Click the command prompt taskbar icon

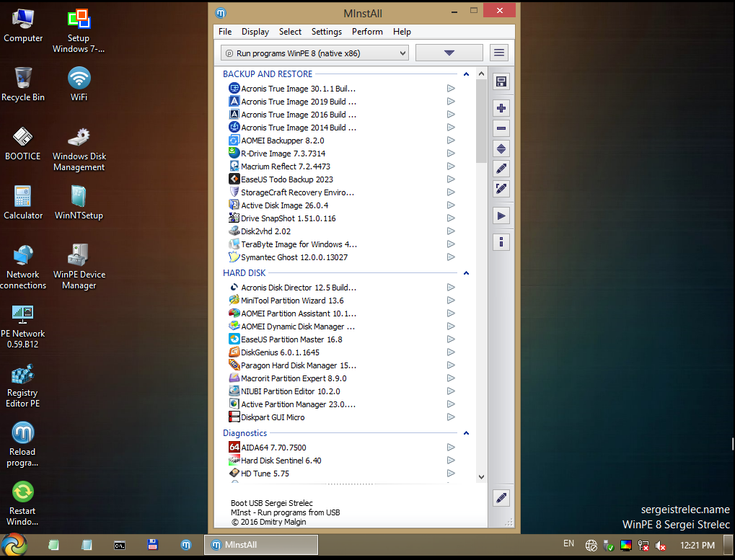pos(120,546)
